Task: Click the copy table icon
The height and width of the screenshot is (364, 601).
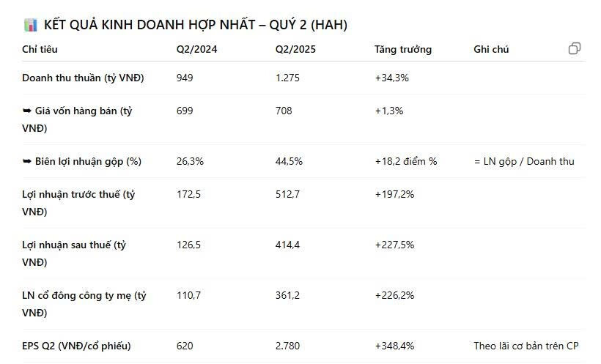Action: coord(575,48)
